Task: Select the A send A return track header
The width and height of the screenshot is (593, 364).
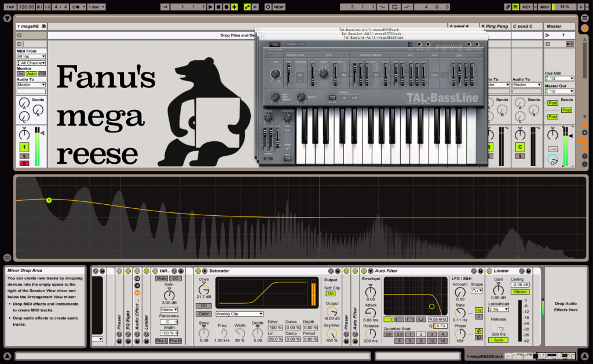Action: point(463,26)
